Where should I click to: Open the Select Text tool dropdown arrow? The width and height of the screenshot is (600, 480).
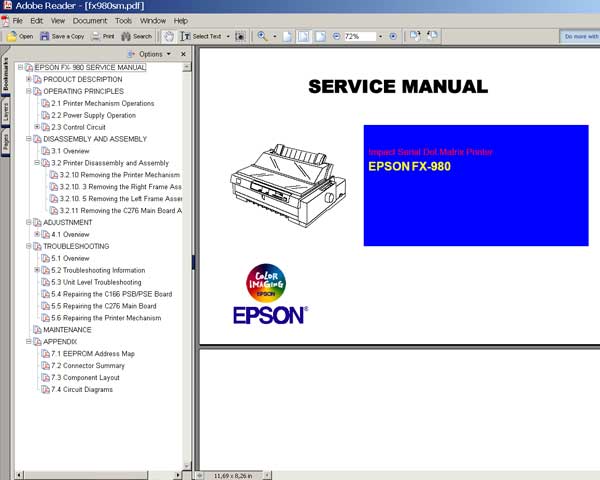click(x=228, y=36)
